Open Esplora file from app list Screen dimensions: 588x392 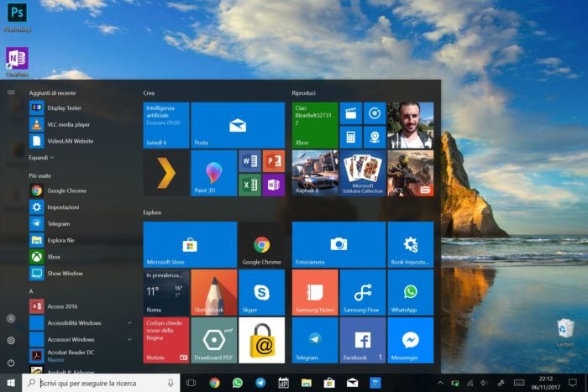point(80,240)
